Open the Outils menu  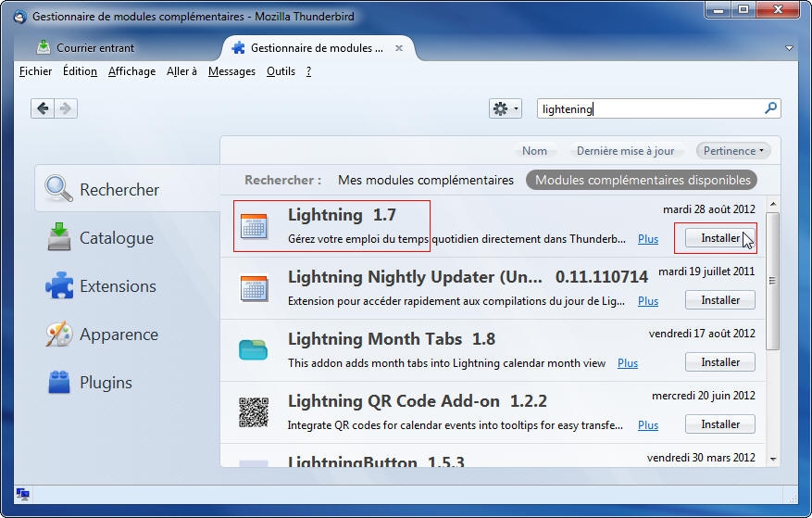pos(281,71)
